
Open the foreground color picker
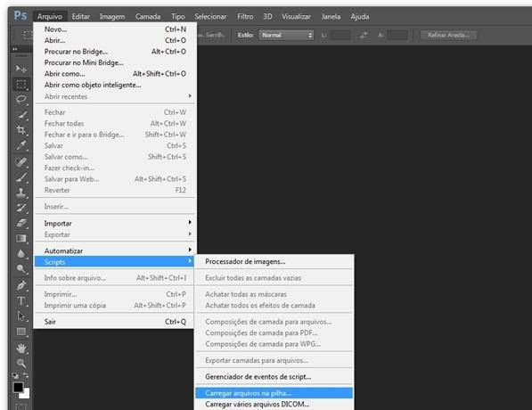point(18,387)
